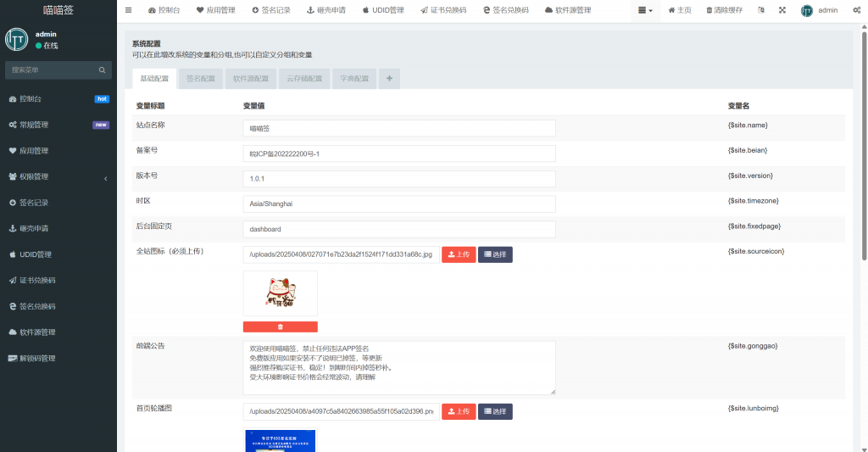Open 清除缓存 trash option in top bar

click(x=726, y=11)
